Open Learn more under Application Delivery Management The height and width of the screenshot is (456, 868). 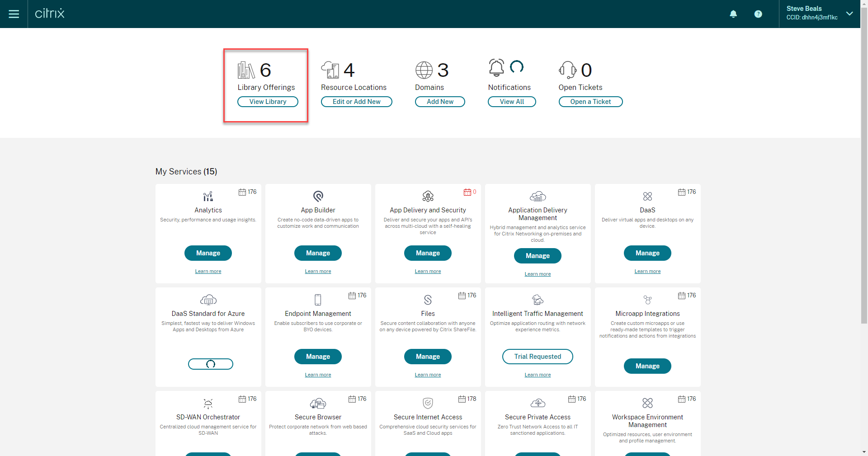[538, 274]
